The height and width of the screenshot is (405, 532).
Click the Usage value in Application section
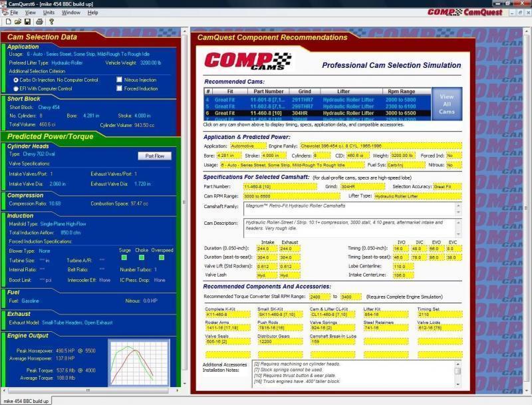[88, 55]
